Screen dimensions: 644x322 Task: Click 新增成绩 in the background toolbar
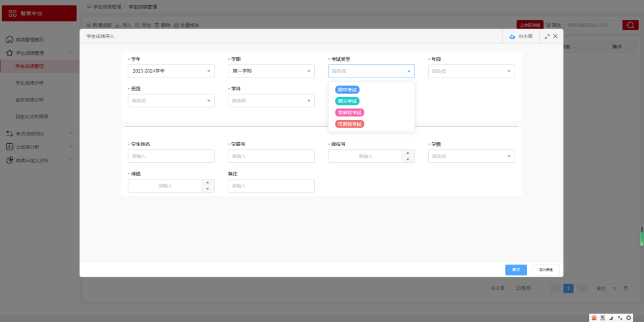(x=99, y=25)
